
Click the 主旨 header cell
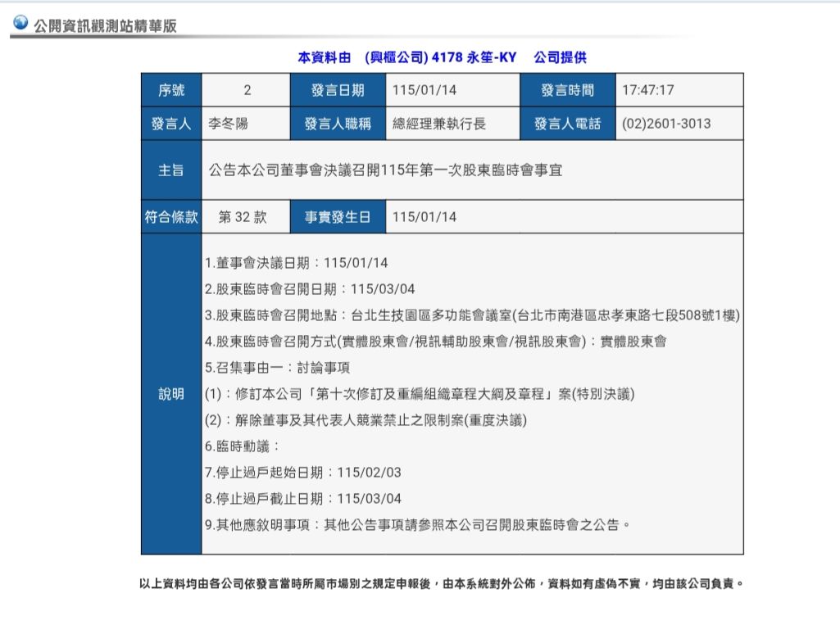click(171, 170)
